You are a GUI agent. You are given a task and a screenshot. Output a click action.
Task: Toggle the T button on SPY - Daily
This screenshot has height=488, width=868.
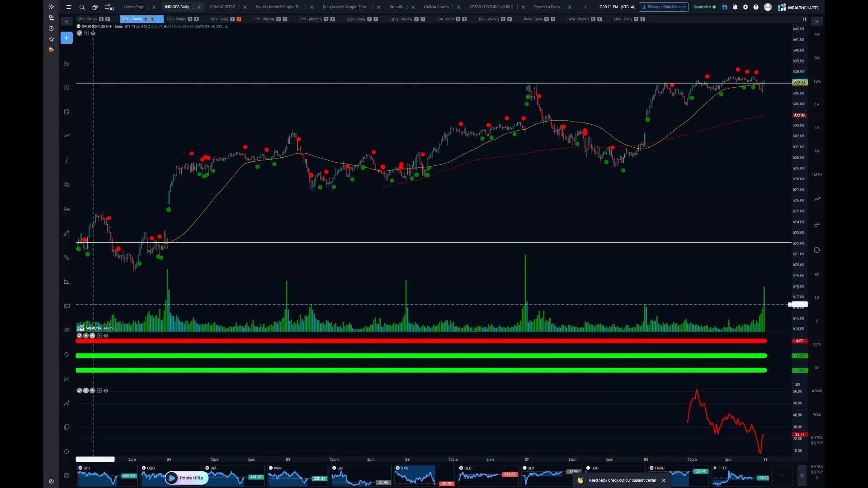click(x=239, y=19)
